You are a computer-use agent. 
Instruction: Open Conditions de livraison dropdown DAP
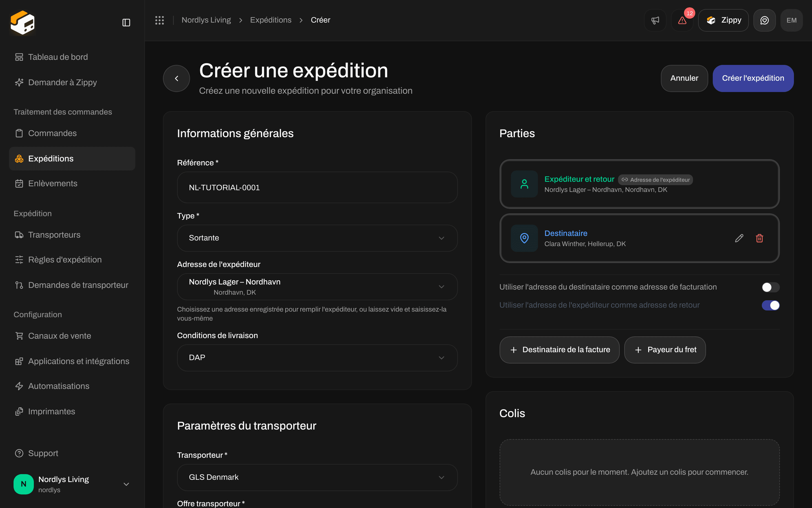tap(317, 358)
